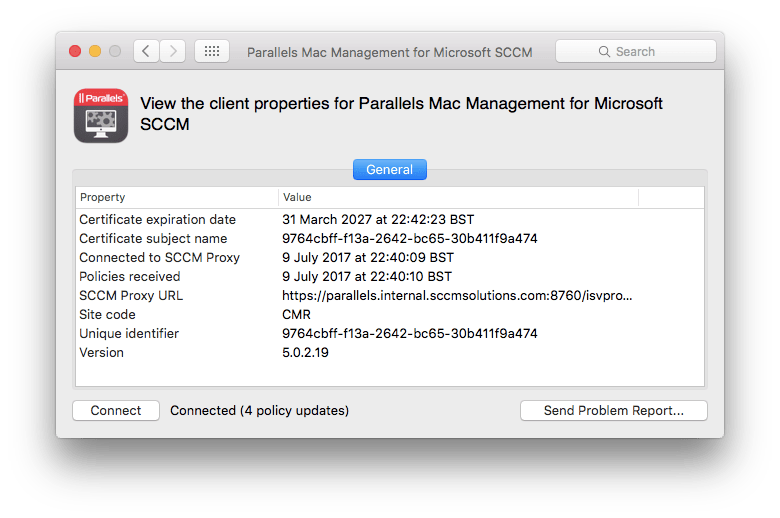Select the Connected to SCCM Proxy row

click(389, 258)
